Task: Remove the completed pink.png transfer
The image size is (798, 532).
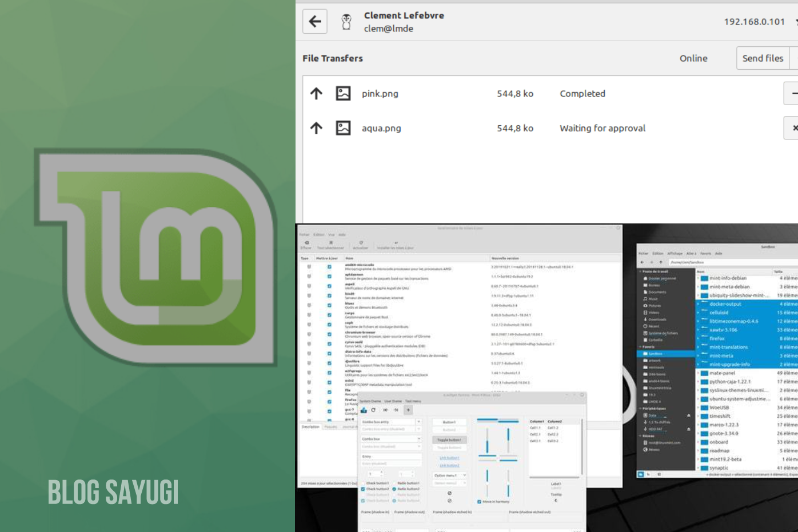Action: click(x=791, y=93)
